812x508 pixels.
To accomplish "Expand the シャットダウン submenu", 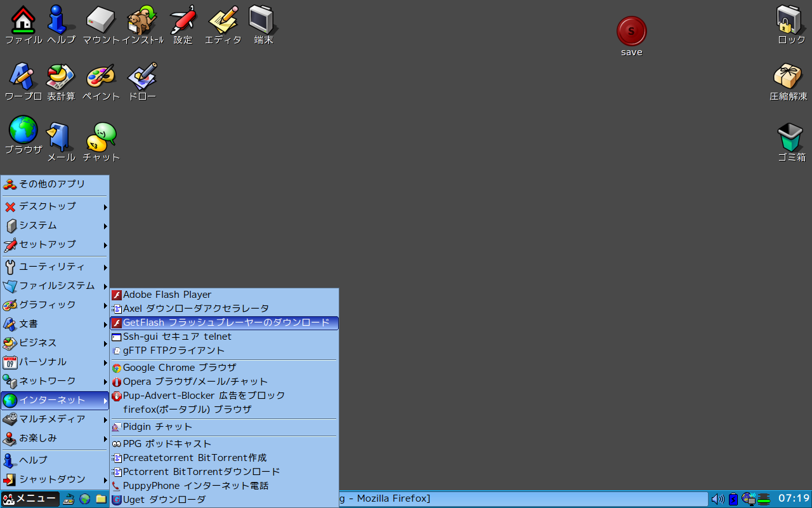I will (x=55, y=479).
